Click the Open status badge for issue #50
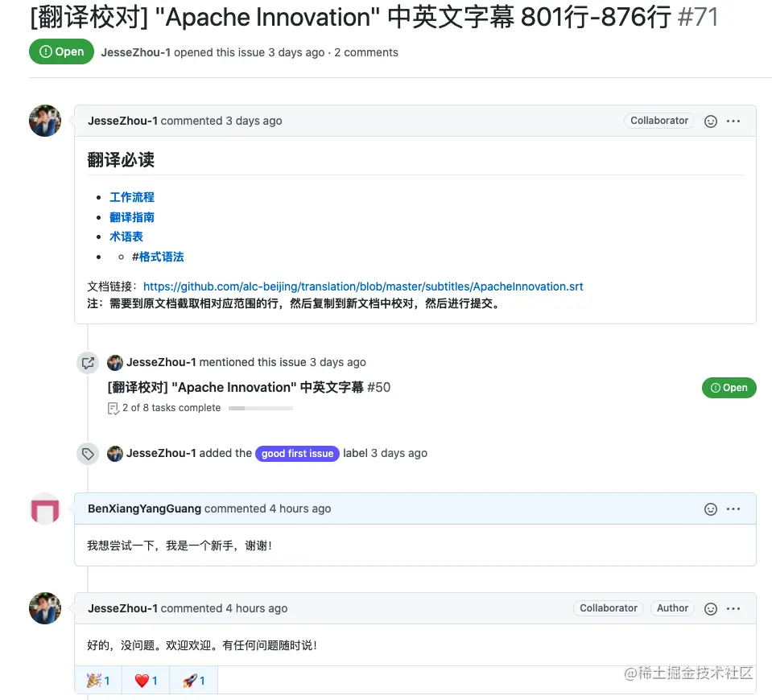Screen dimensions: 772x700 click(729, 388)
